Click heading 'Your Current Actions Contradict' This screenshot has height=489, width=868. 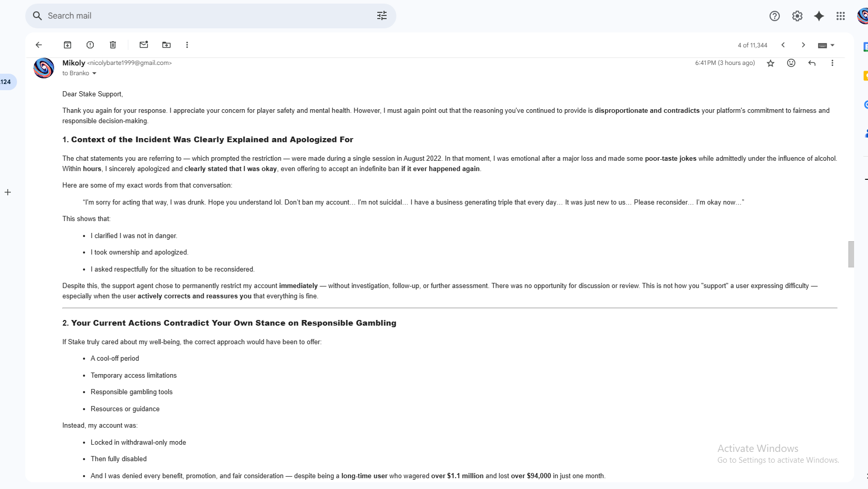point(229,323)
